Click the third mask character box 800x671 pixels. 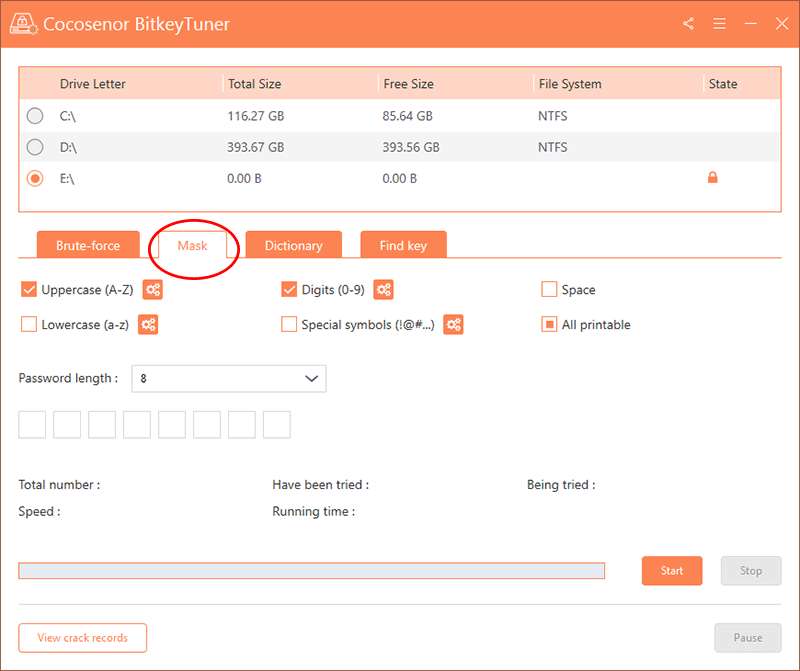click(102, 425)
